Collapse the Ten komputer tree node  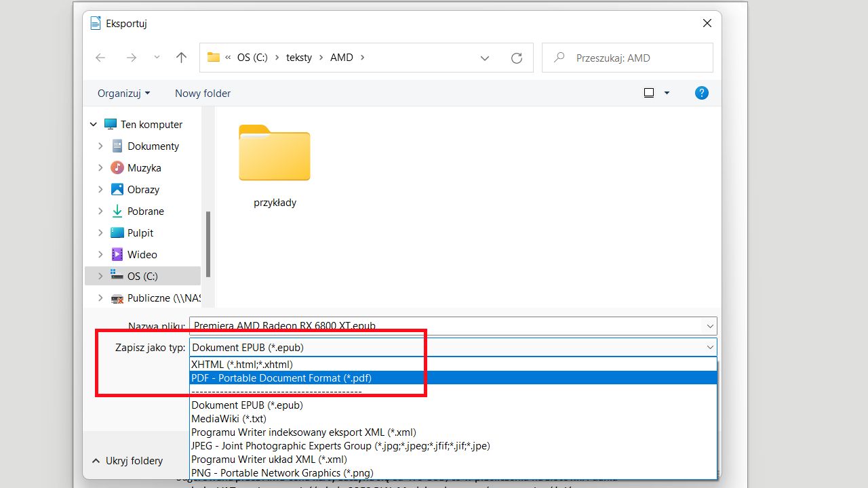point(94,125)
